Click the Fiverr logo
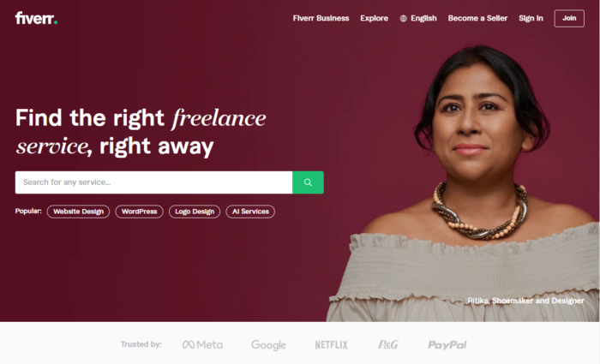This screenshot has height=364, width=600. tap(36, 18)
